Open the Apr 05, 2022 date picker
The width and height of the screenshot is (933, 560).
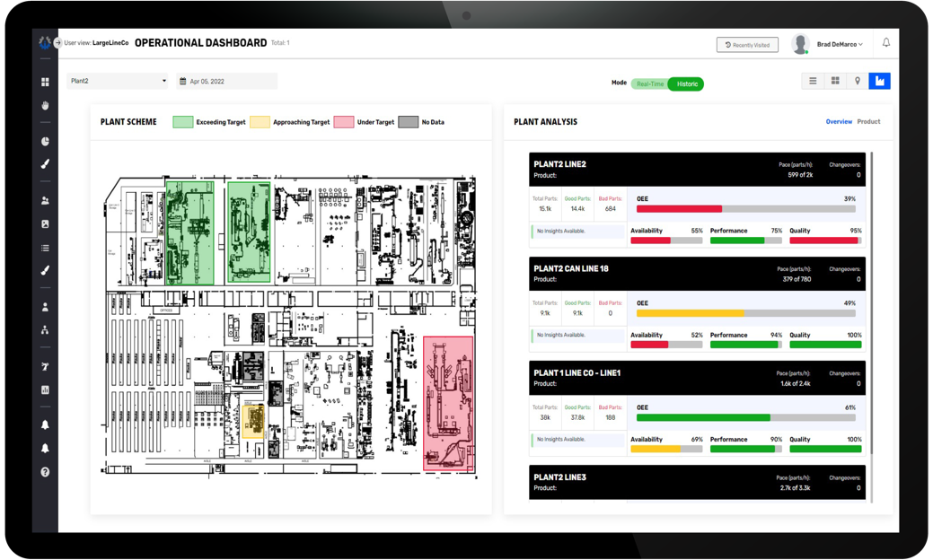click(226, 80)
